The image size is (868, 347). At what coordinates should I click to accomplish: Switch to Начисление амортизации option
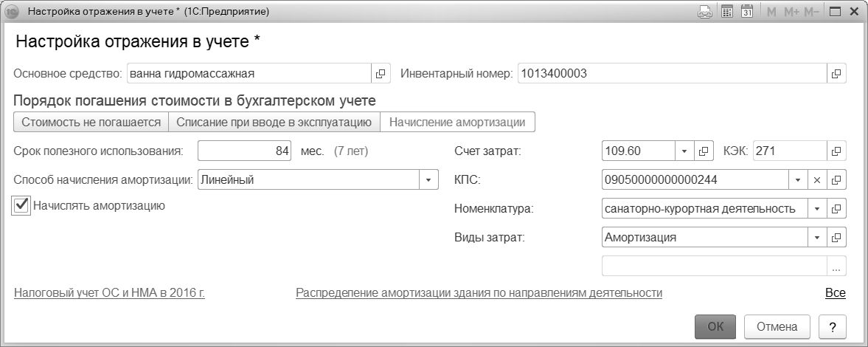[x=457, y=122]
